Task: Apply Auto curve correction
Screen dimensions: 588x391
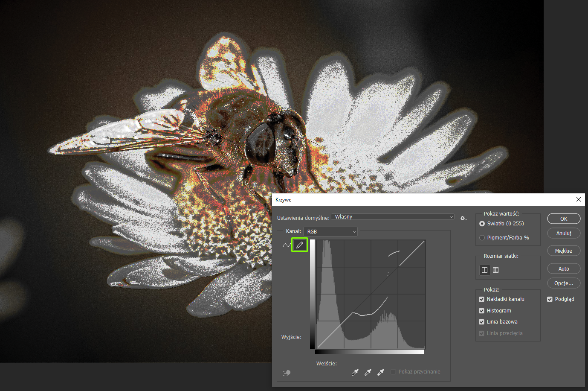Action: 564,268
